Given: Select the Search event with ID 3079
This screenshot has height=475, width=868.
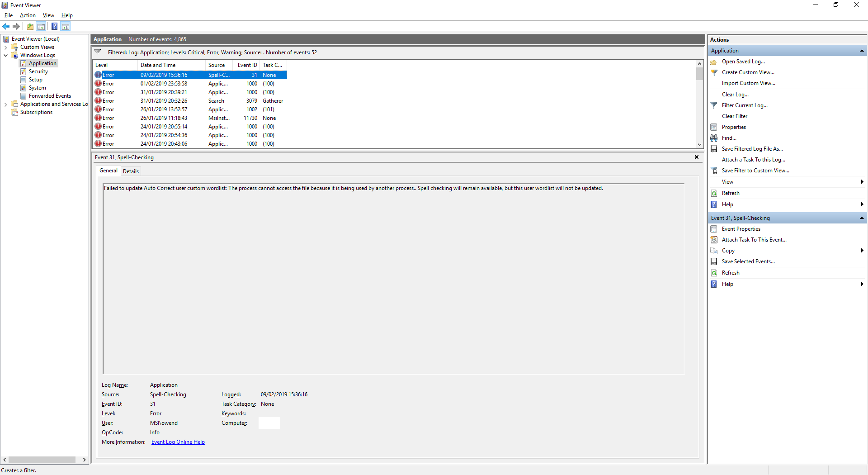Looking at the screenshot, I should click(x=190, y=101).
